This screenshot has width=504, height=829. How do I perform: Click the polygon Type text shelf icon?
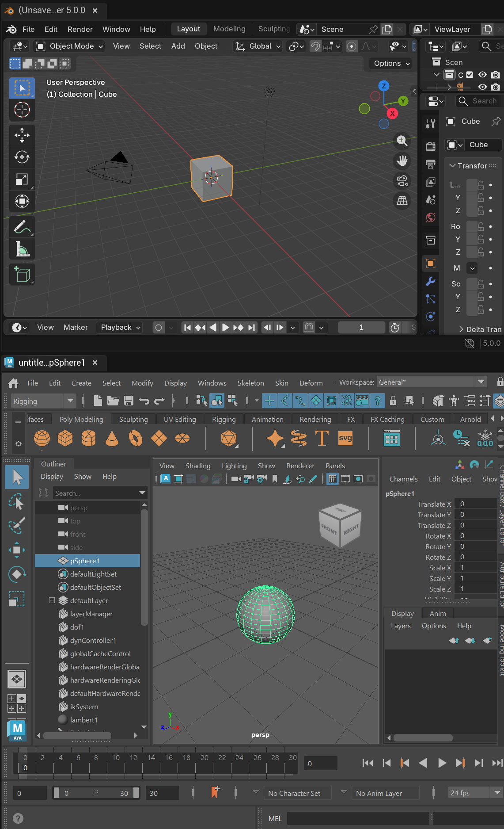point(322,438)
